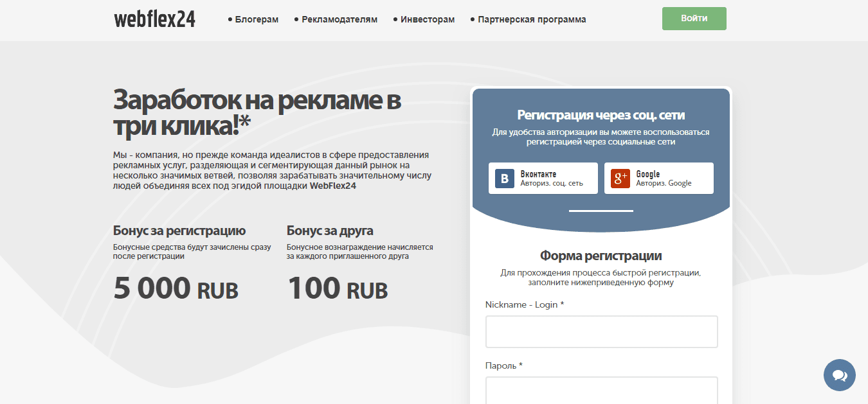Click the 'Заработок на рекламе' headline
This screenshot has height=404, width=868.
(x=257, y=112)
